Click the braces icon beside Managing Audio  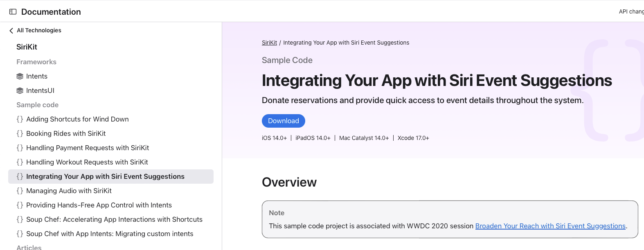tap(20, 191)
